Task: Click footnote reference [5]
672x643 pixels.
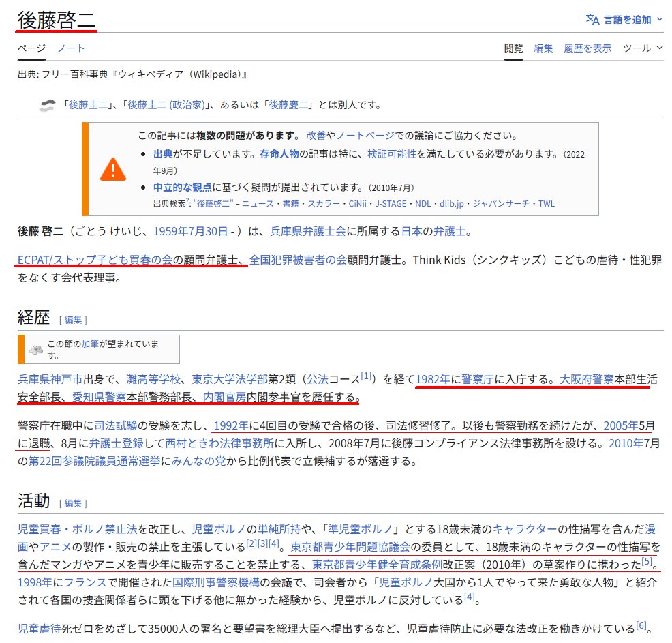Action: 646,562
